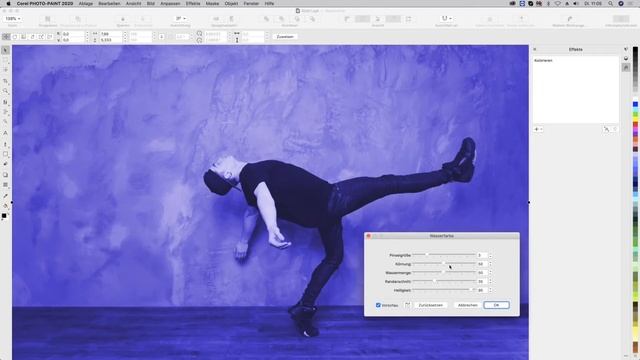Select the Eyedropper tool
The image size is (640, 360).
click(5, 196)
